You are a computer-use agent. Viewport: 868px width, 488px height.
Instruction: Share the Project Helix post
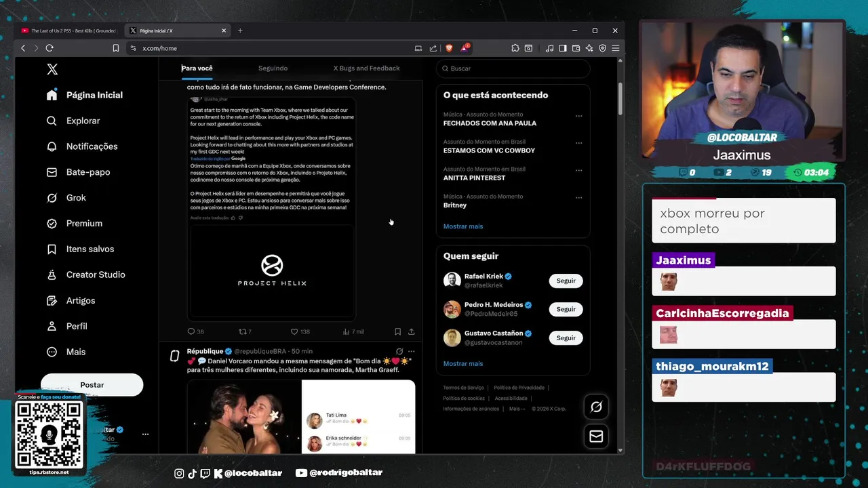click(x=411, y=331)
